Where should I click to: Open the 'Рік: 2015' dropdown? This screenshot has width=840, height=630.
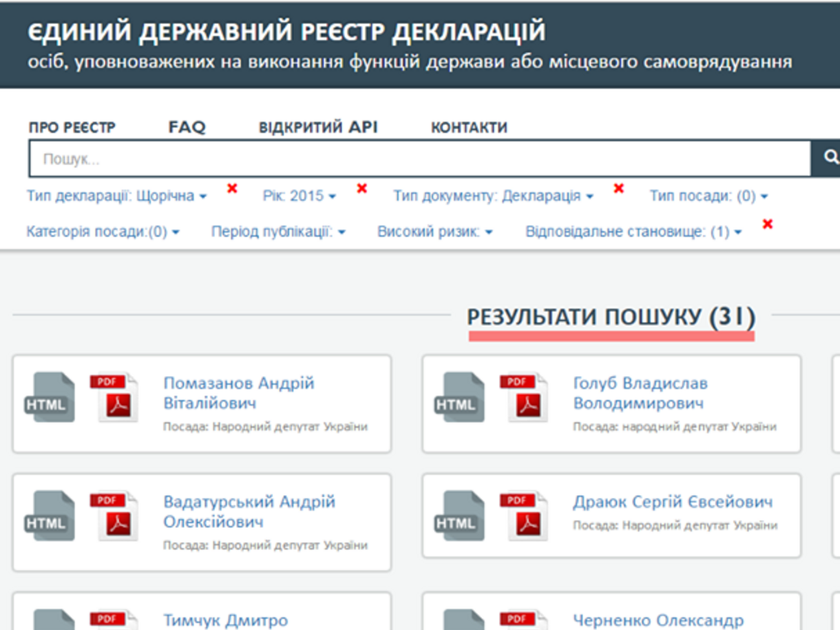(x=299, y=196)
